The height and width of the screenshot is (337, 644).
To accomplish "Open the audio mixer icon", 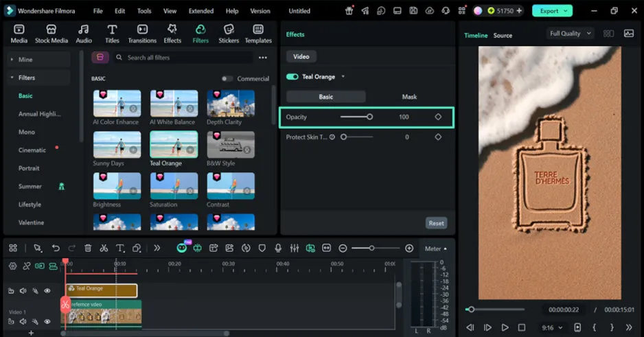I will click(x=295, y=248).
